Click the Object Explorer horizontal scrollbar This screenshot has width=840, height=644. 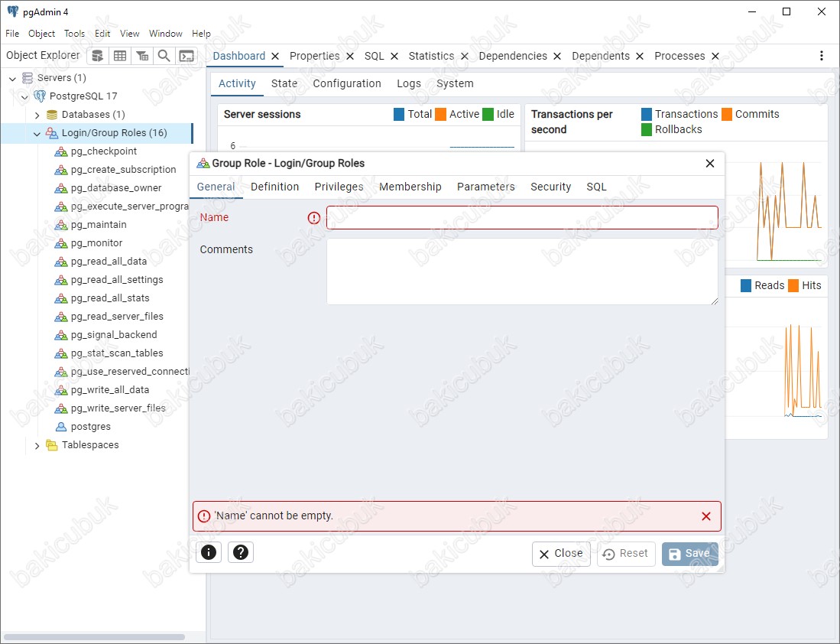(x=94, y=637)
